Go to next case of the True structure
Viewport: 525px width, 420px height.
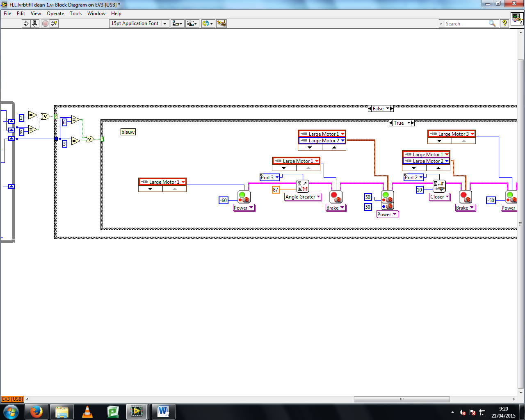click(413, 123)
